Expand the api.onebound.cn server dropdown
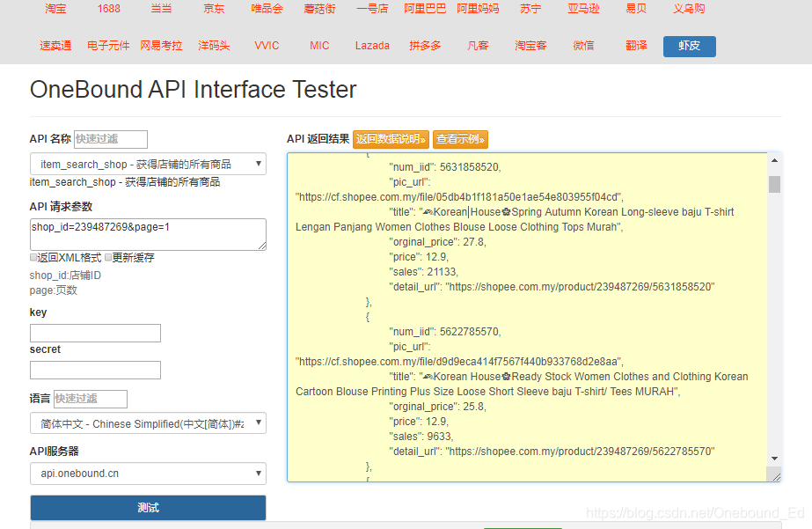Image resolution: width=812 pixels, height=529 pixels. tap(148, 473)
